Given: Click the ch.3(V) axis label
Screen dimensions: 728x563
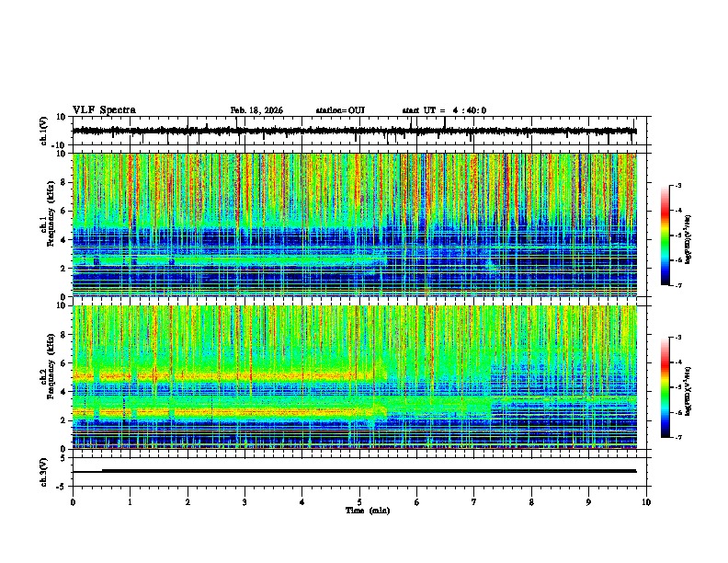Looking at the screenshot, I should (x=44, y=472).
